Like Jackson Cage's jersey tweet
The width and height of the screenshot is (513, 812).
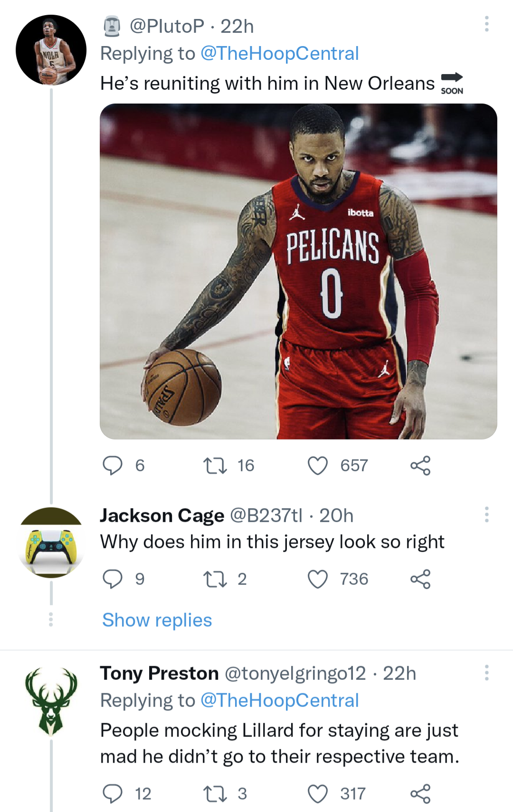319,579
